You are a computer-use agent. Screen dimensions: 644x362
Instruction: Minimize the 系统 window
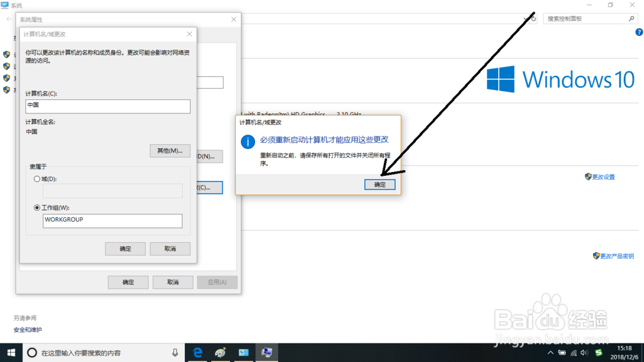pos(589,5)
